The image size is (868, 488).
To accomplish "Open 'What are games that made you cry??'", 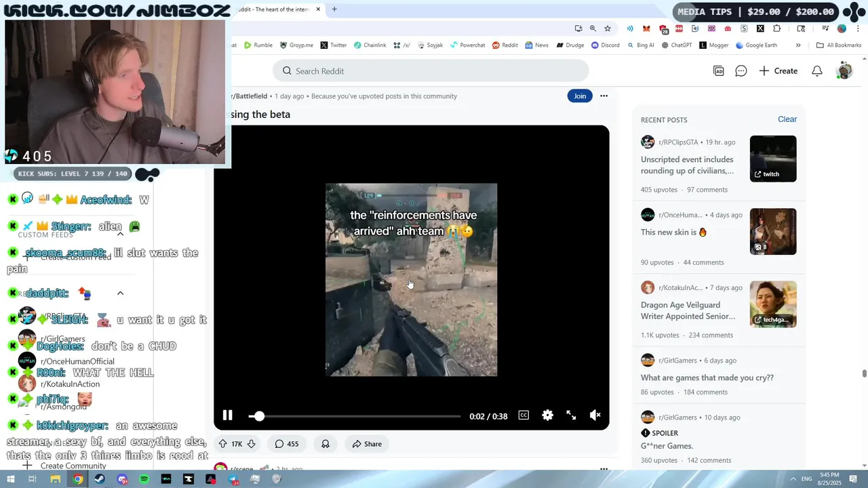I will [x=707, y=378].
